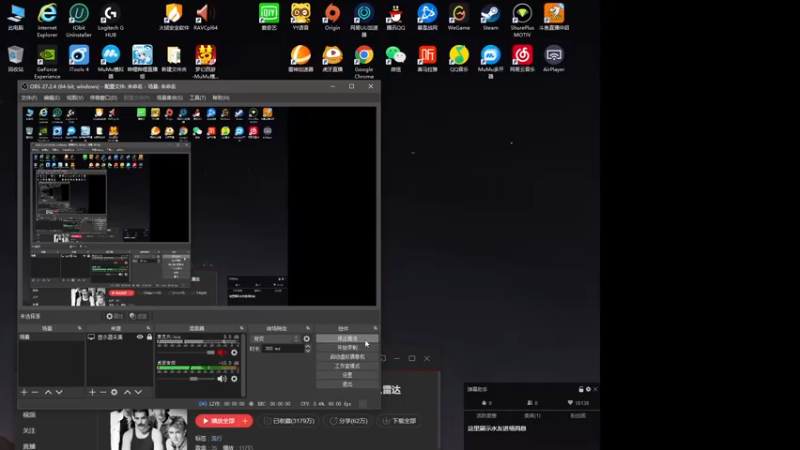The height and width of the screenshot is (450, 800).
Task: Move scene down with arrow
Action: 59,392
